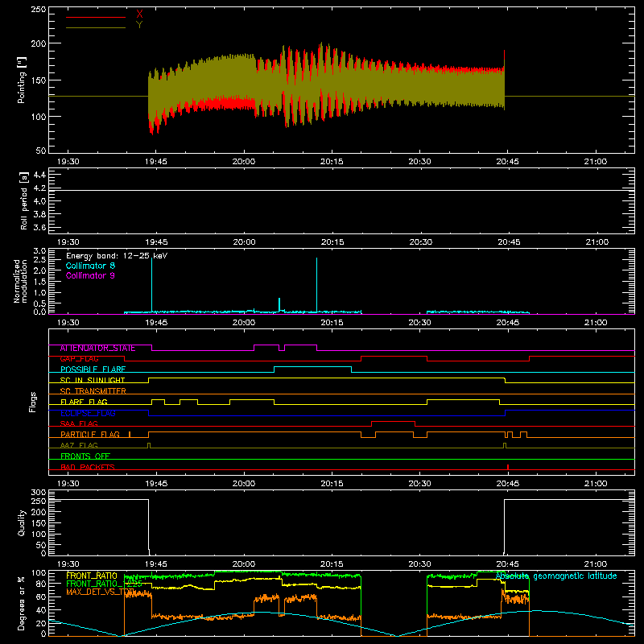Viewport: 644px width, 644px height.
Task: Click the green 'FRONTS_OFF' label
Action: [85, 456]
